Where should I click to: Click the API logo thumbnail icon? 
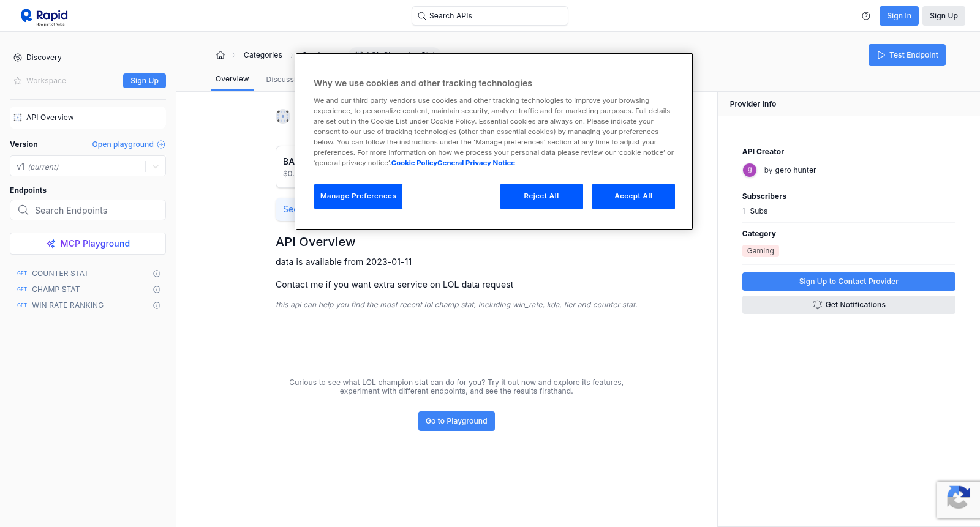tap(283, 116)
